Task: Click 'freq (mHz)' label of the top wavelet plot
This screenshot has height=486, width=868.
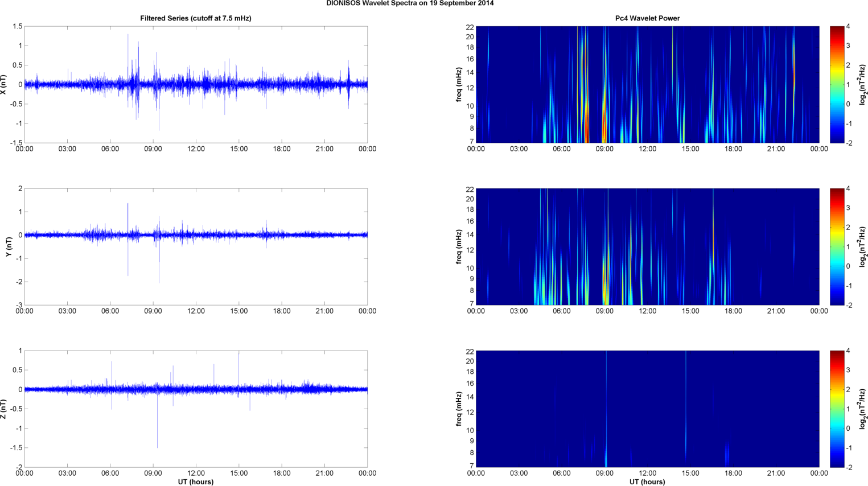Action: (458, 84)
